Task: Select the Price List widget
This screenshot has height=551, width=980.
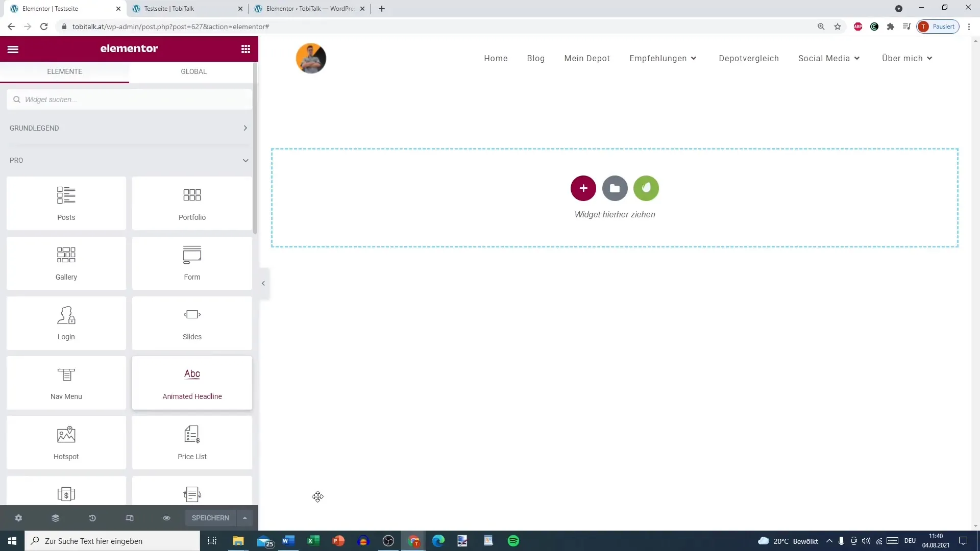Action: click(192, 442)
